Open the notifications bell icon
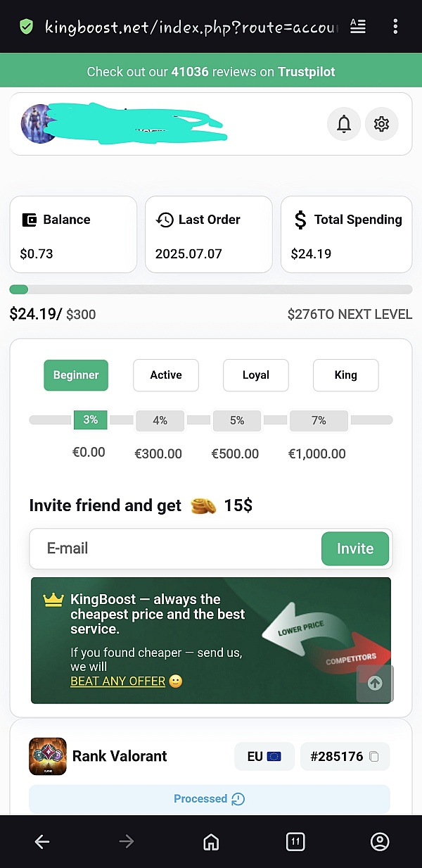 [x=344, y=125]
